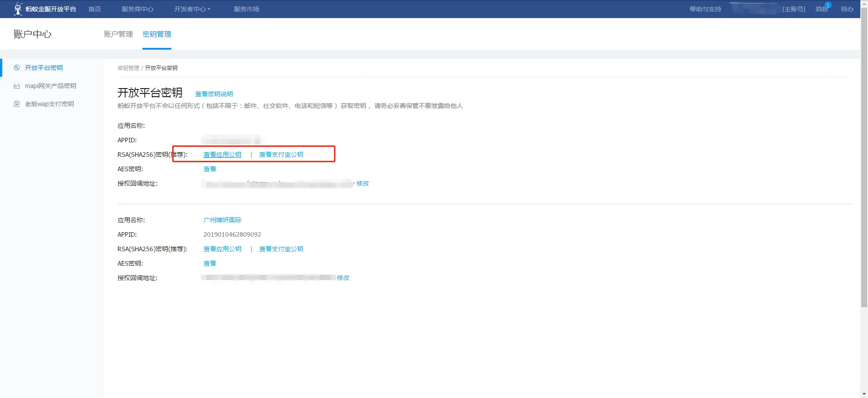Open 待办 in the top bar
The image size is (868, 398).
(847, 9)
